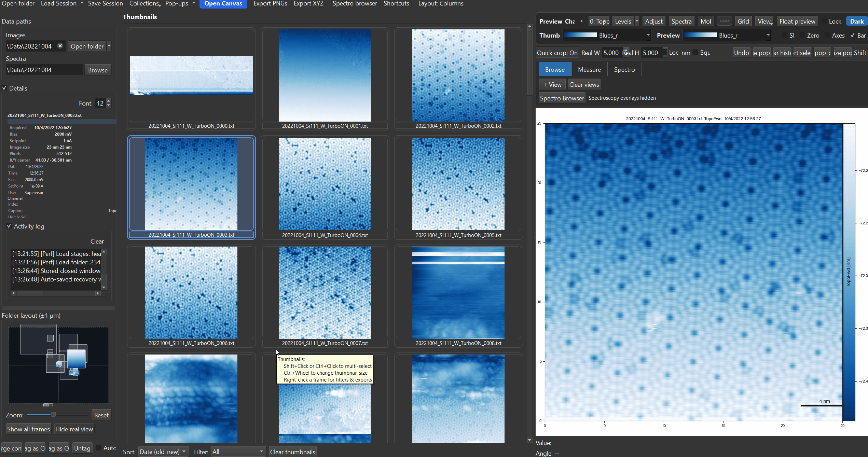Change the Sort order dropdown from Date (old-new)
Viewport: 868px width, 457px height.
[163, 451]
